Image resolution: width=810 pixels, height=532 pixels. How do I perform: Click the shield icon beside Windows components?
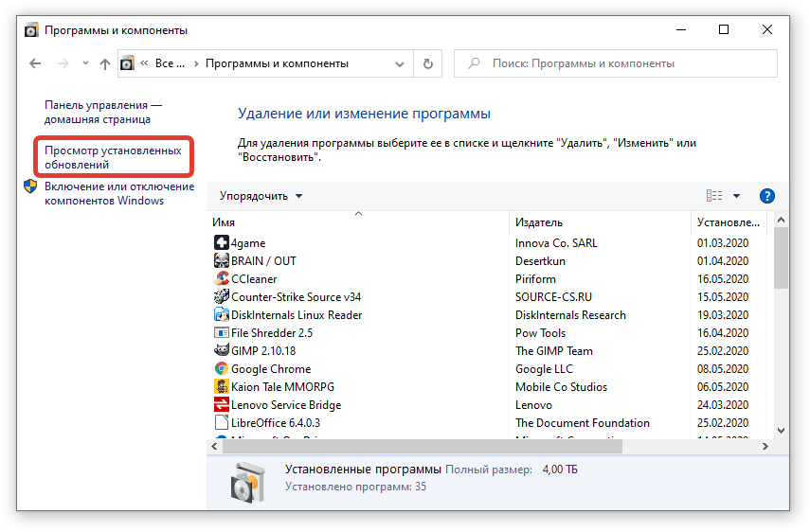(30, 186)
